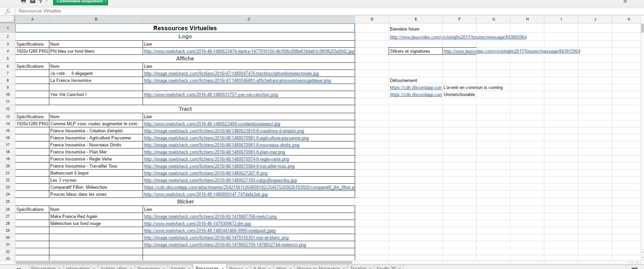Open the filter views dropdown arrow
This screenshot has height=269, width=644.
(x=47, y=2)
